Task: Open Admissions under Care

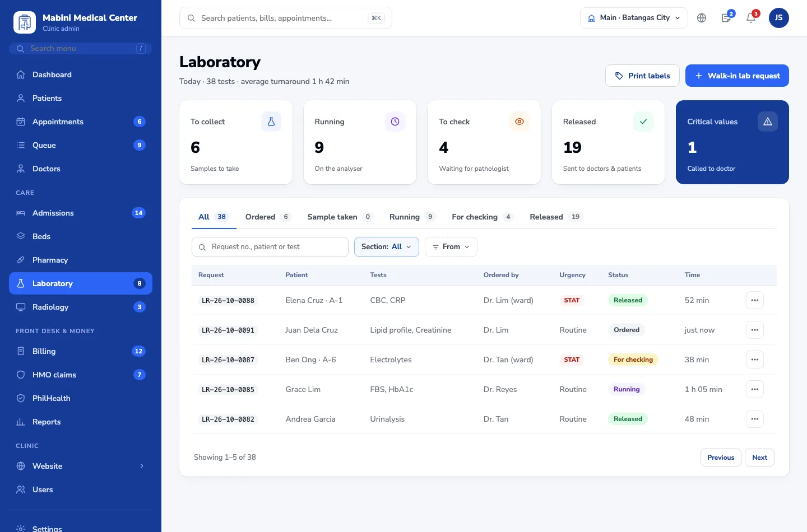Action: 81,213
